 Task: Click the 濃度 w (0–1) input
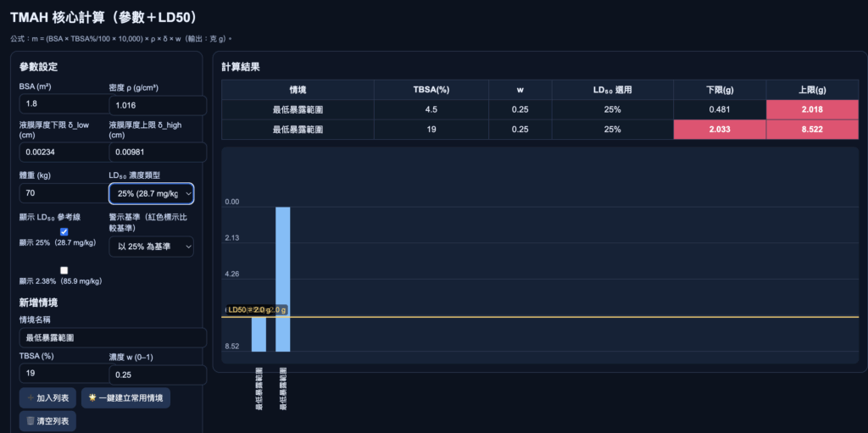157,375
